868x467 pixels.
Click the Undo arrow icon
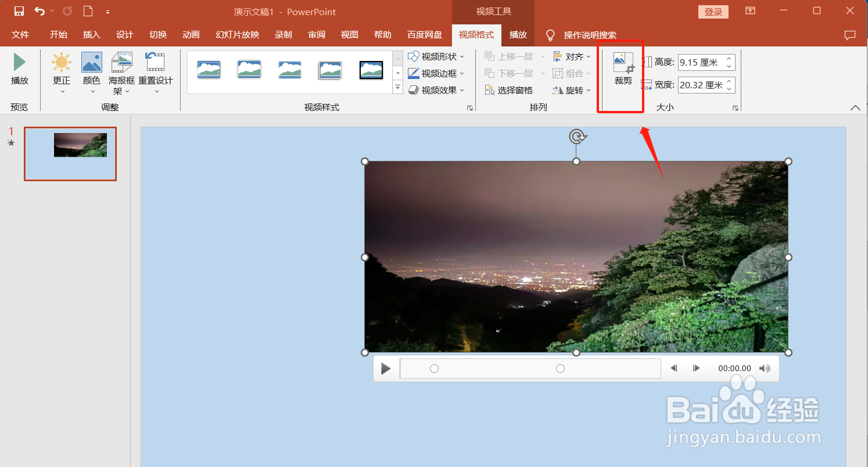click(x=39, y=11)
